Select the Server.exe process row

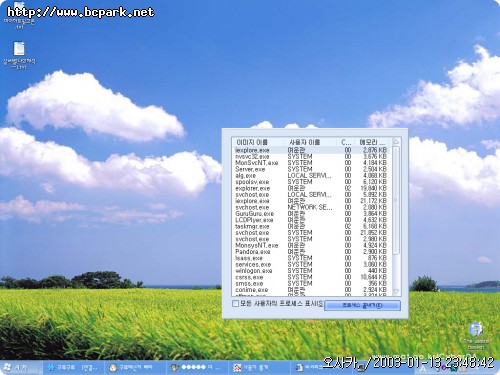312,169
